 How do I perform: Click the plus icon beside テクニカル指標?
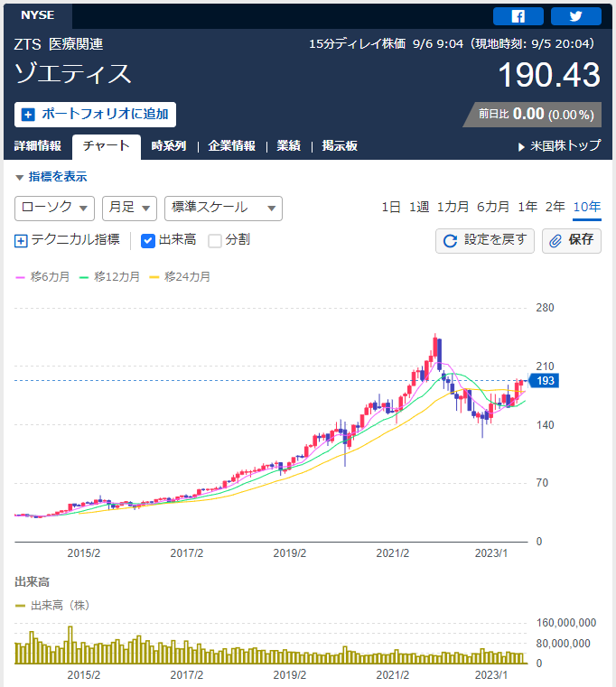[x=21, y=240]
